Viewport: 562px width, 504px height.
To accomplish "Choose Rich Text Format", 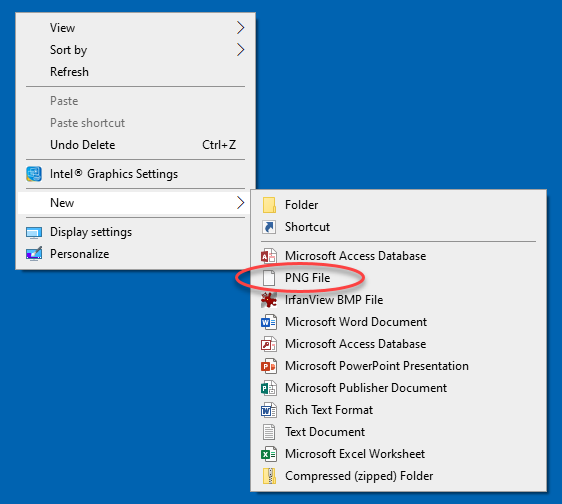I will click(399, 410).
